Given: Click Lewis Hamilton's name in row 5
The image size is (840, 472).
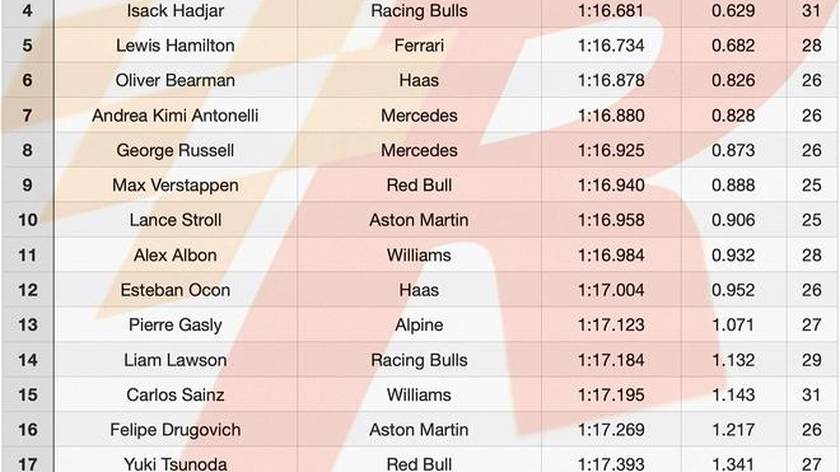Looking at the screenshot, I should click(x=175, y=46).
